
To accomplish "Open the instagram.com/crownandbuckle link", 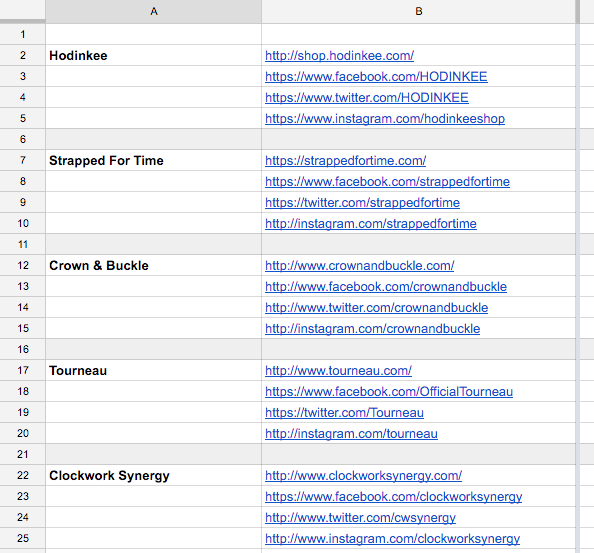I will [372, 328].
